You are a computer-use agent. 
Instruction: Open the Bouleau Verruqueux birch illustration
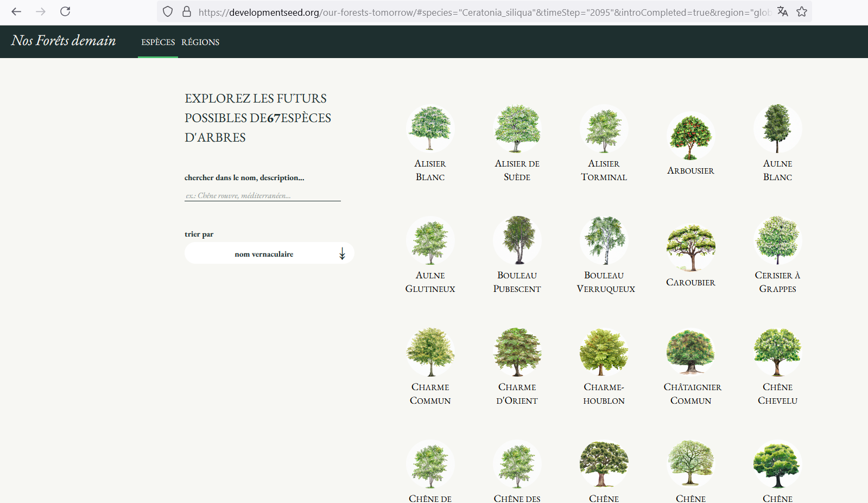(604, 240)
